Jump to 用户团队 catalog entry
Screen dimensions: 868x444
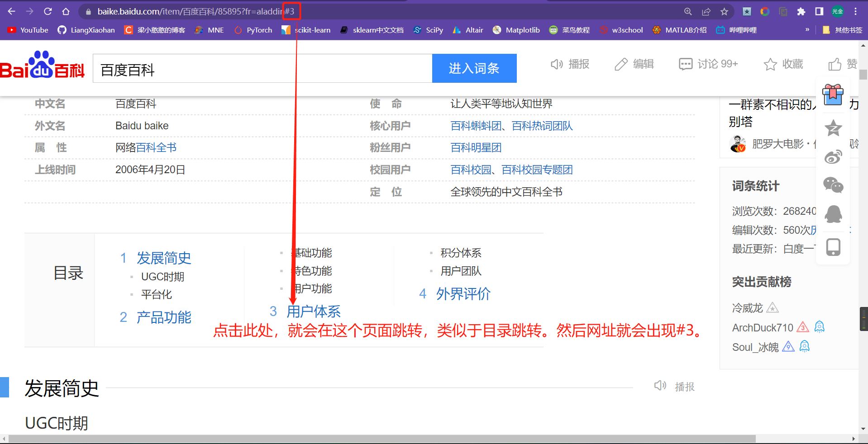coord(461,271)
